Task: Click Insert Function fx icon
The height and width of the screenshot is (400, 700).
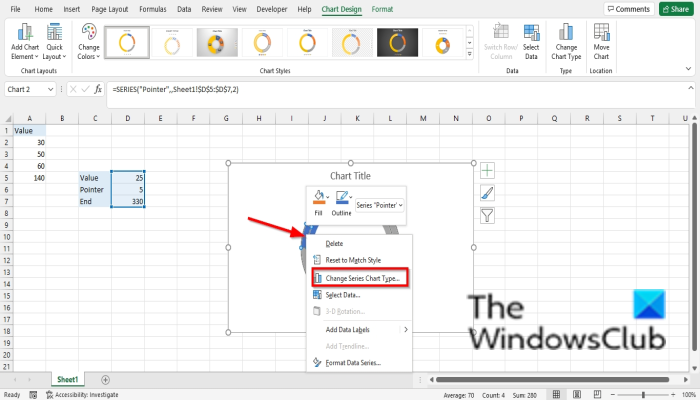Action: click(x=98, y=89)
